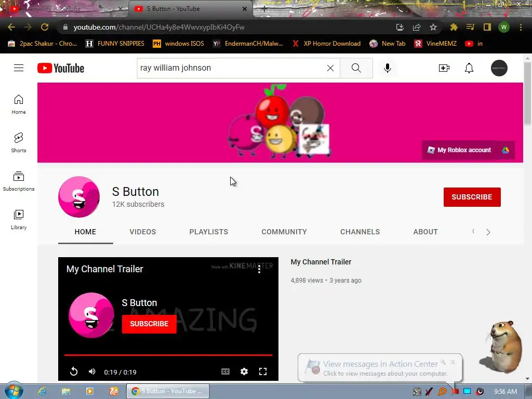
Task: Click the YouTube logo
Action: click(x=61, y=68)
